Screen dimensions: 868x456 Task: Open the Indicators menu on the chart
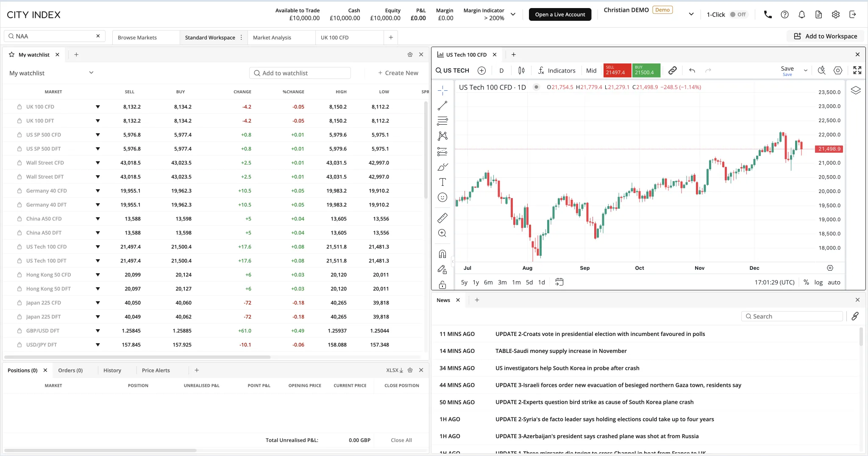coord(556,70)
